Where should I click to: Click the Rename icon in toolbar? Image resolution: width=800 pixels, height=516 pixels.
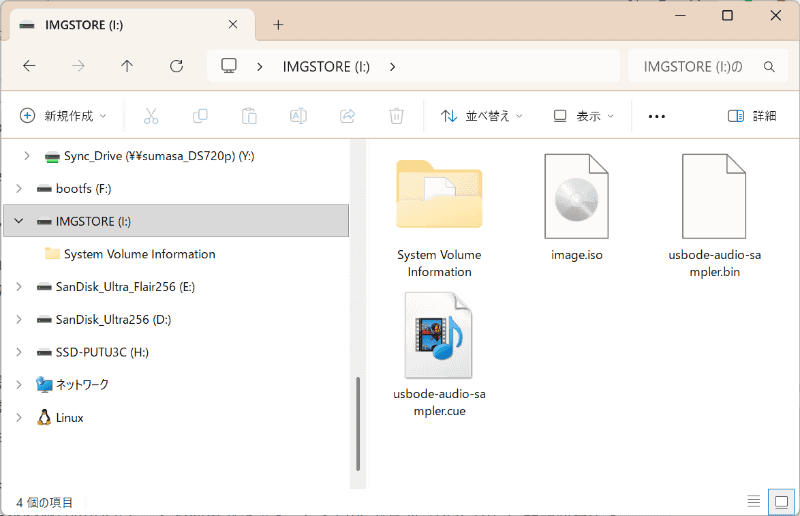[x=298, y=116]
